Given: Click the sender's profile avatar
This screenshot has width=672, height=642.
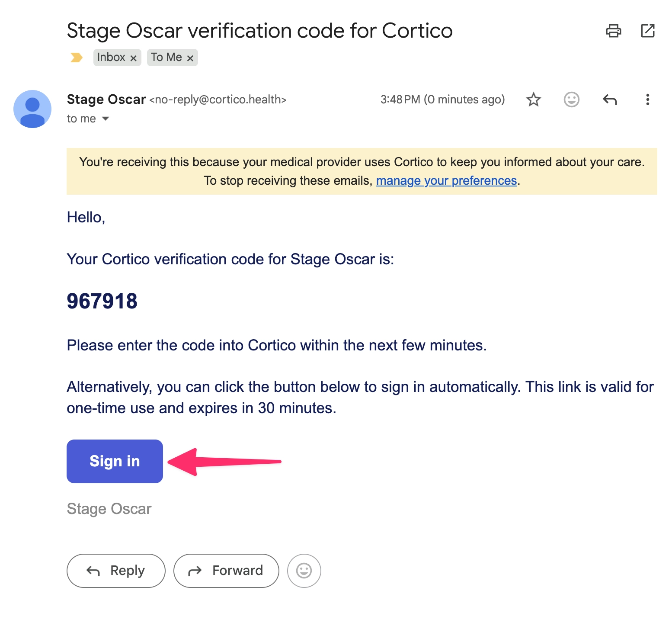Looking at the screenshot, I should [x=32, y=109].
